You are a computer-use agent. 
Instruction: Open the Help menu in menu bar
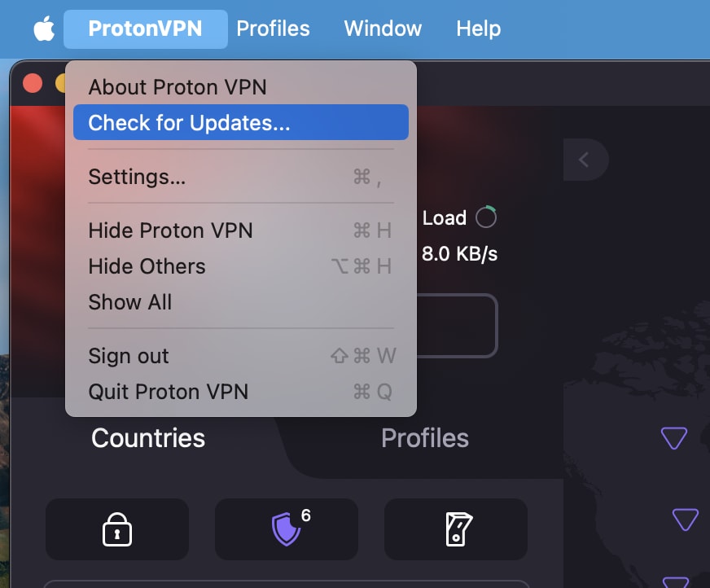(x=478, y=29)
